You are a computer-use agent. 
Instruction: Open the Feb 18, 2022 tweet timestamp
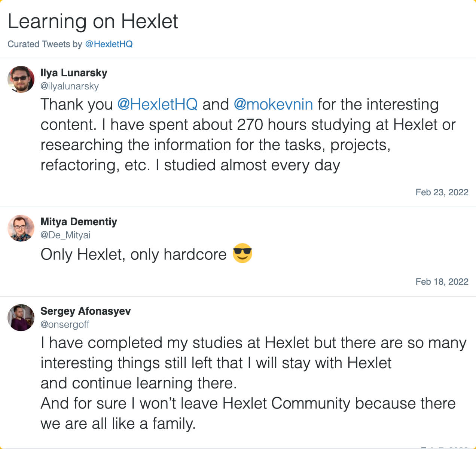click(442, 282)
